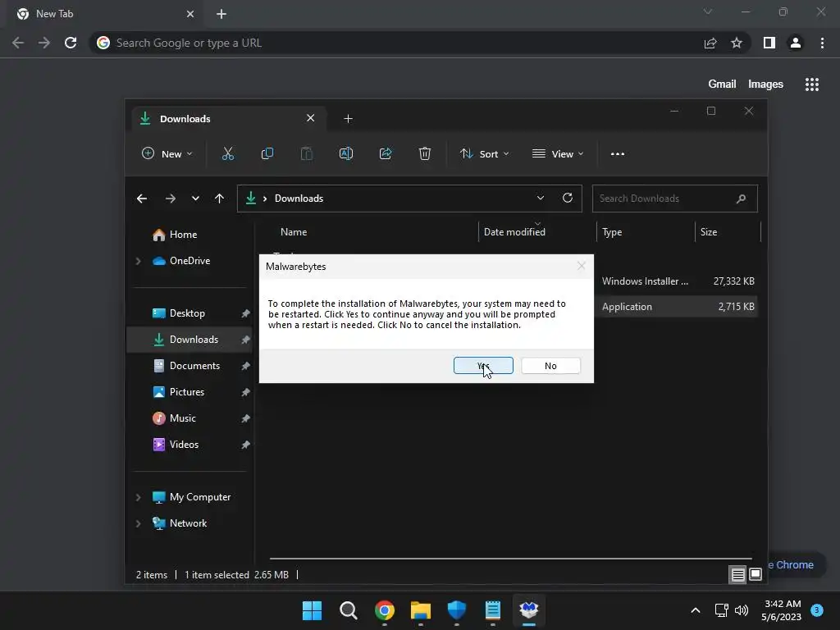Click the Chrome address bar
This screenshot has height=630, width=840.
396,43
